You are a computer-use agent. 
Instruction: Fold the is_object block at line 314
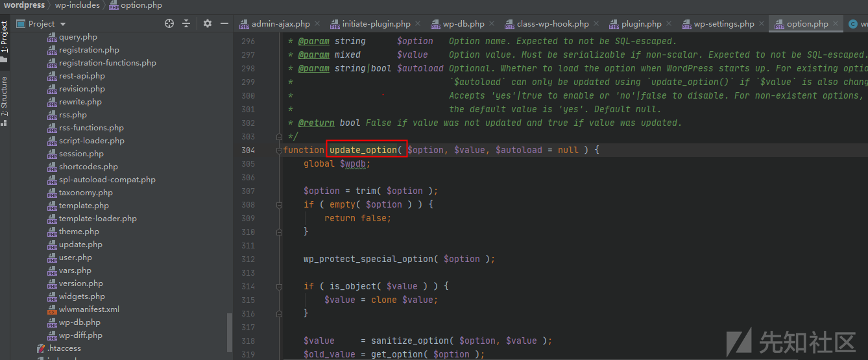(279, 286)
